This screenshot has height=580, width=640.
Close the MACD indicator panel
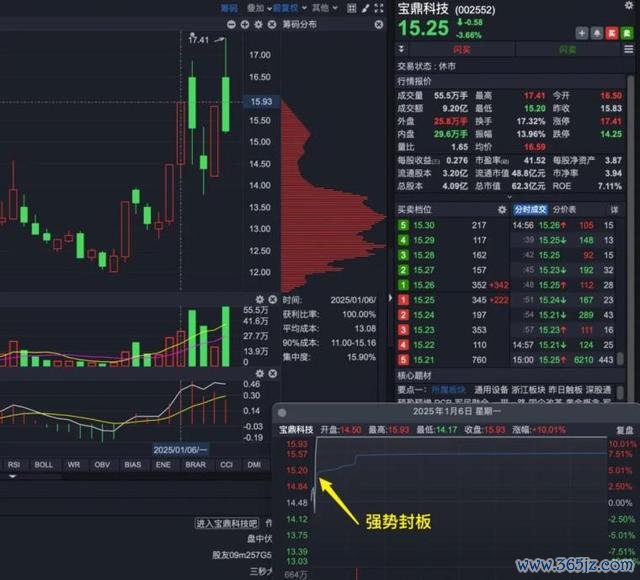click(x=273, y=373)
